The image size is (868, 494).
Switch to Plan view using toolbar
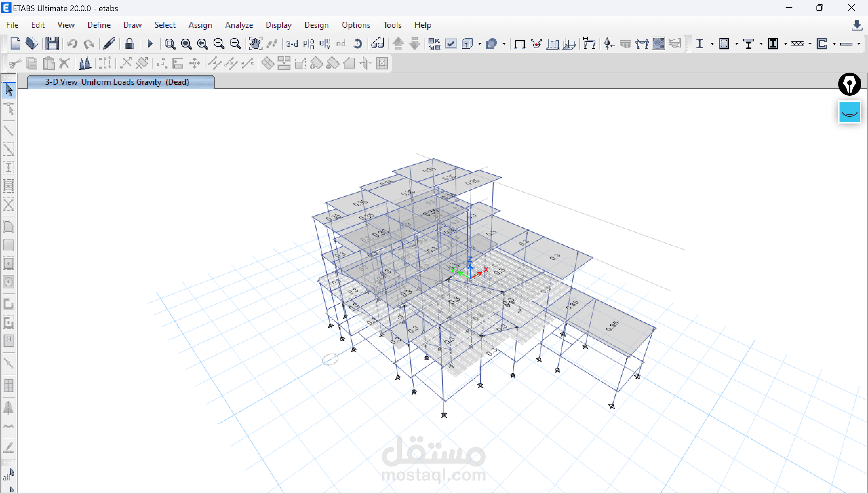tap(309, 44)
